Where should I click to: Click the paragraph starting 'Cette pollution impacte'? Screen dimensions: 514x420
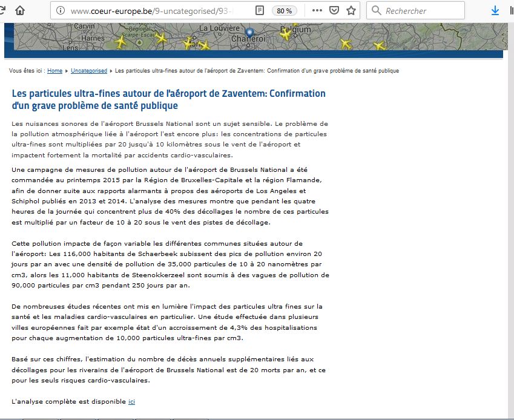pos(171,264)
